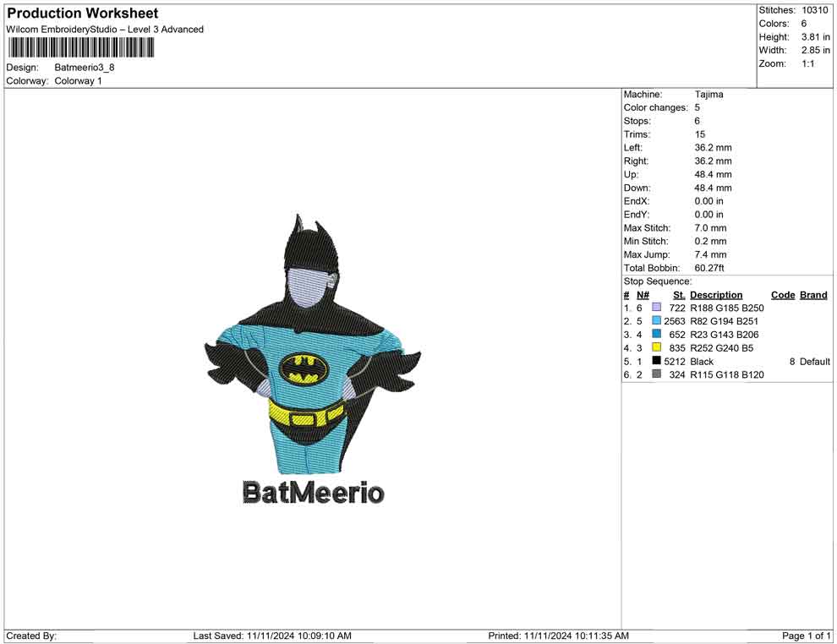This screenshot has width=837, height=644.
Task: Click the dark blue swatch R23 G143 B206
Action: point(657,334)
